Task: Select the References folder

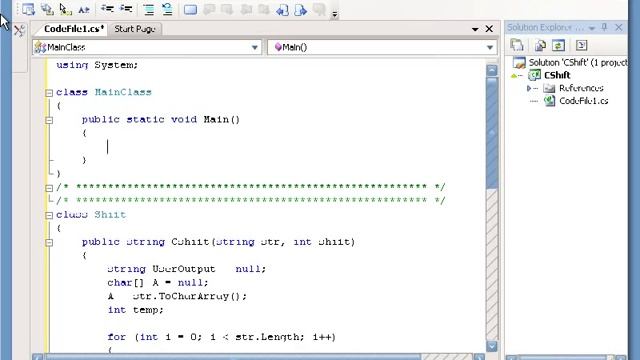Action: coord(581,88)
